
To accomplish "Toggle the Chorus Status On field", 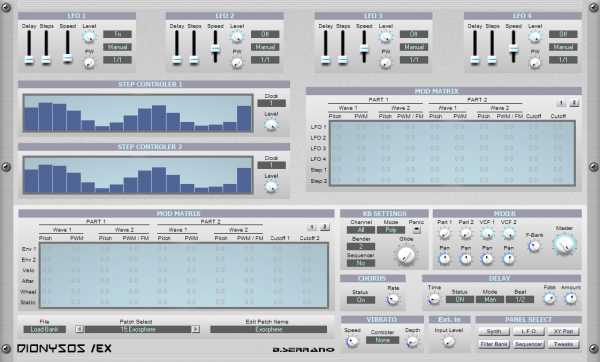I will [x=361, y=300].
